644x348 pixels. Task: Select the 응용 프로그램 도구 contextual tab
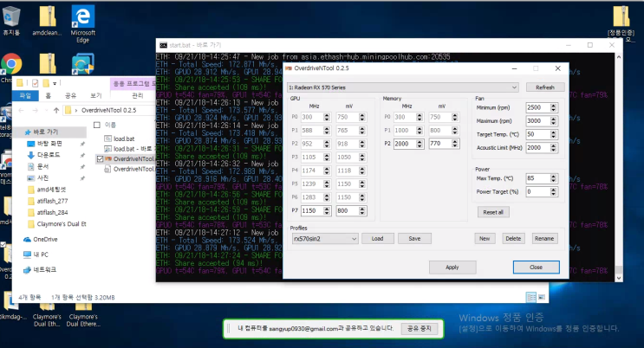[133, 84]
